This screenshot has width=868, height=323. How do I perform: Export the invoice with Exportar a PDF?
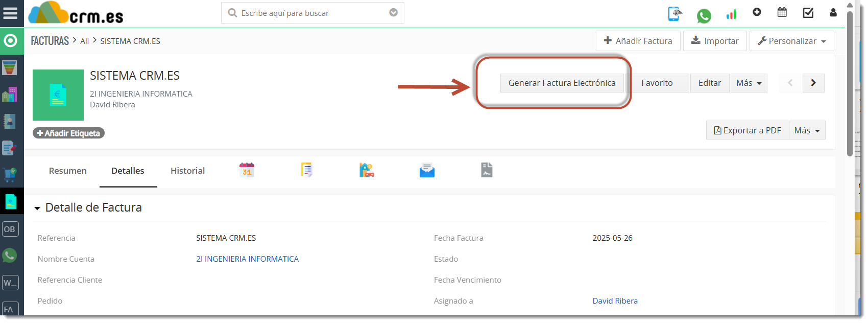click(748, 130)
